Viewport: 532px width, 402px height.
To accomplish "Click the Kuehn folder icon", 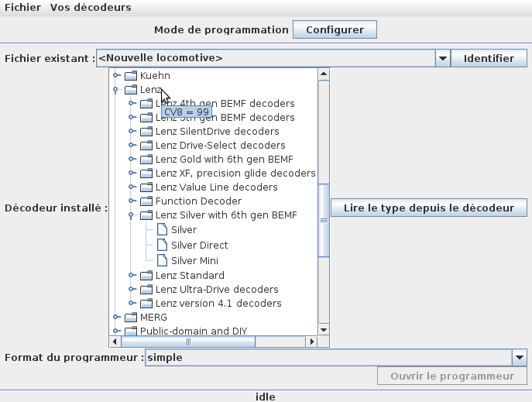I will pyautogui.click(x=131, y=75).
